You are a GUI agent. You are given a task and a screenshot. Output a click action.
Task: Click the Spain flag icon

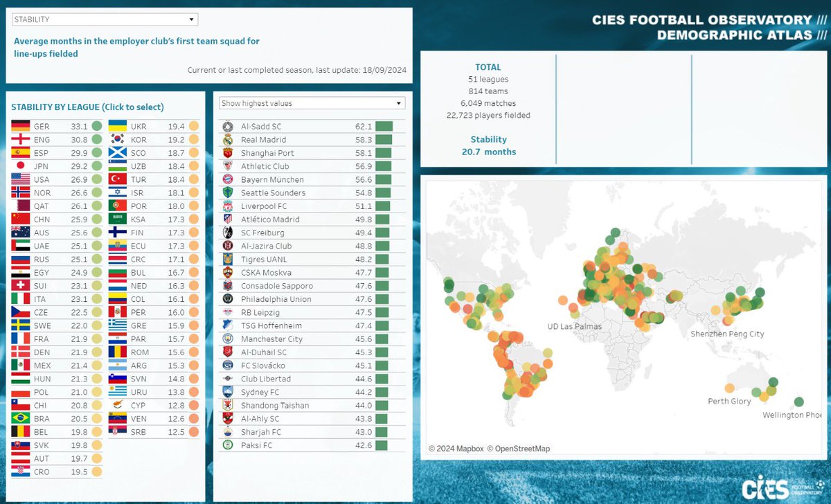coord(21,153)
